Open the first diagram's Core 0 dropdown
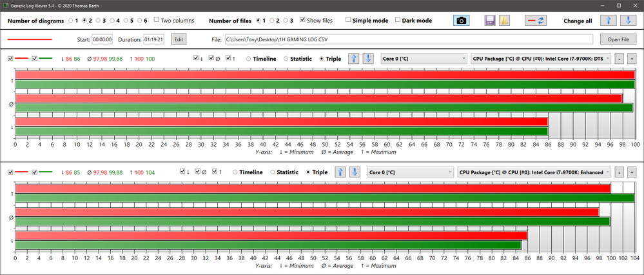Image resolution: width=644 pixels, height=275 pixels. click(x=424, y=59)
